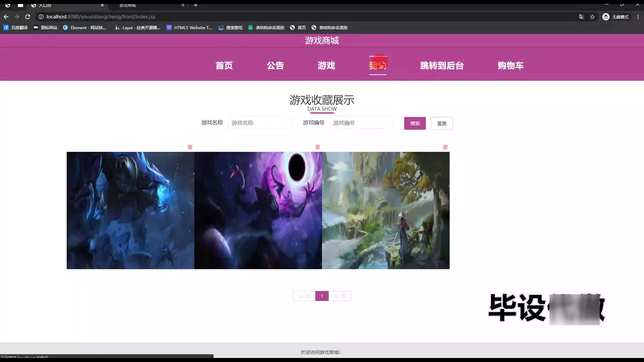Click the 重置 button
The image size is (644, 362).
(442, 123)
